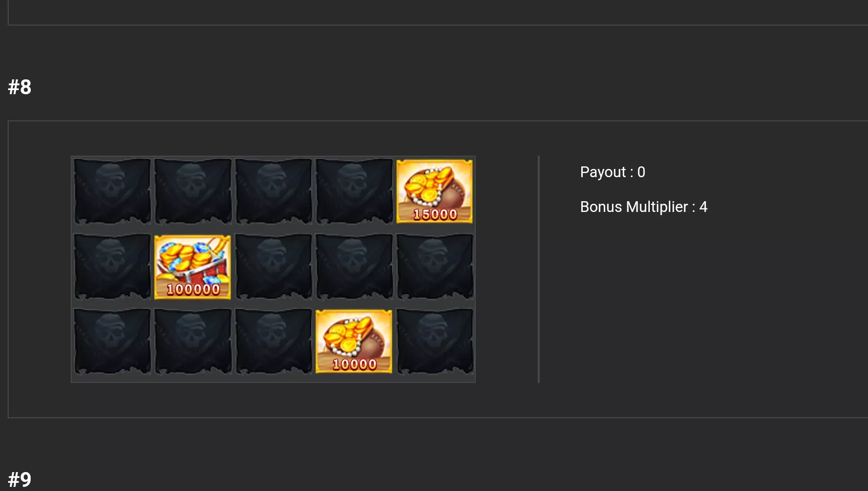Viewport: 868px width, 491px height.
Task: Click pirate flag tile above the 10000 bag
Action: pos(354,267)
